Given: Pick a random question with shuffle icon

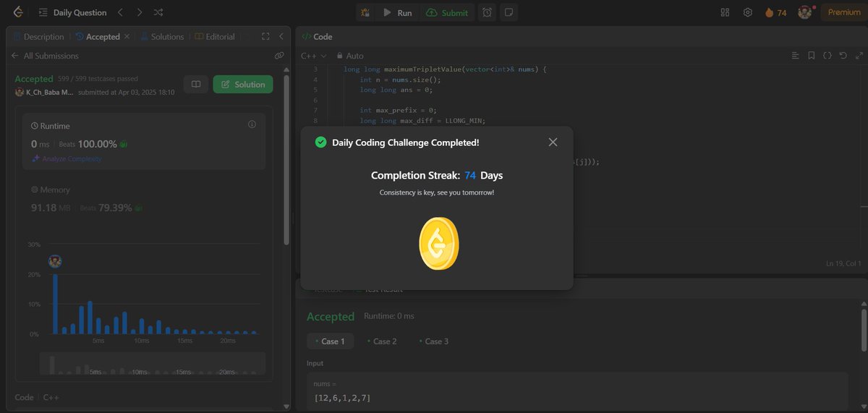Looking at the screenshot, I should pos(158,12).
